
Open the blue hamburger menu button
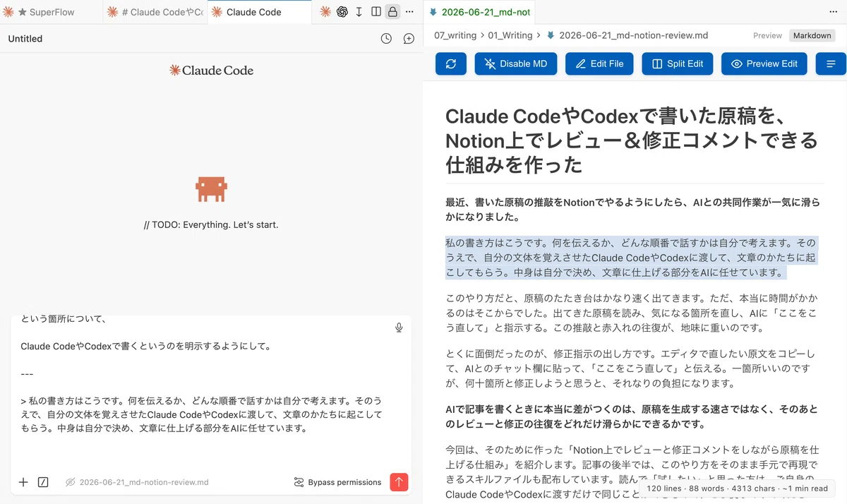coord(831,64)
